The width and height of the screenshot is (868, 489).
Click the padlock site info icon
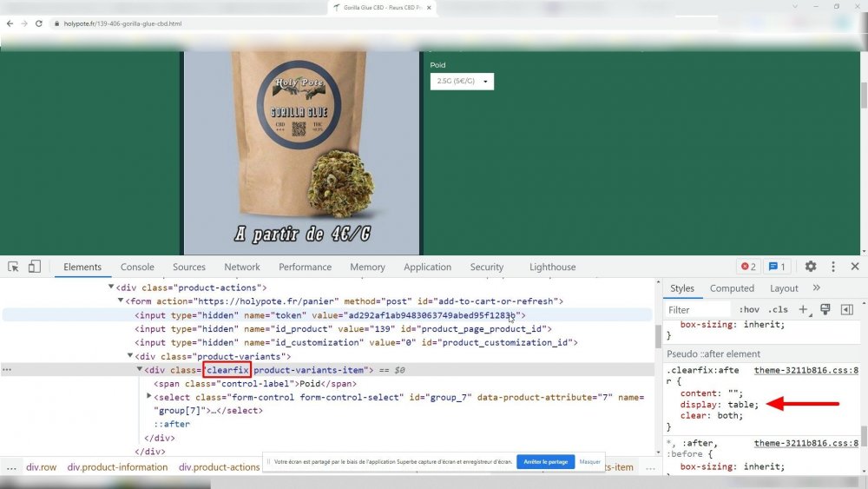[56, 23]
